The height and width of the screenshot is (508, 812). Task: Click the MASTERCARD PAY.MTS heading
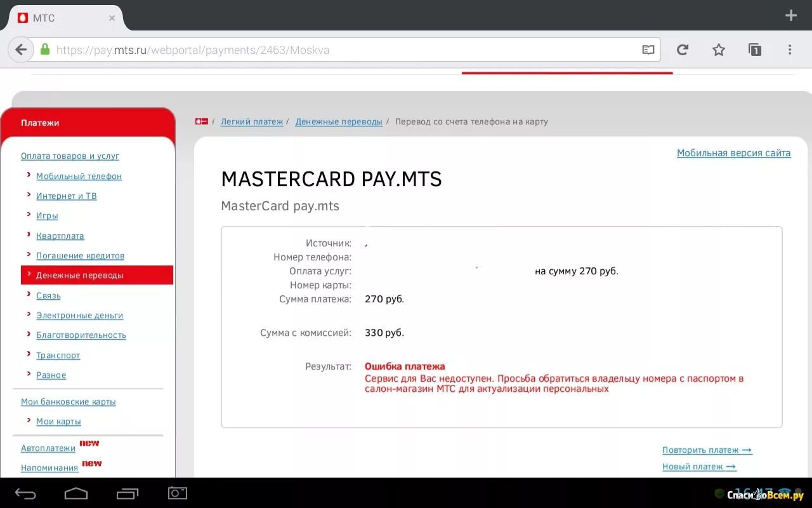331,179
